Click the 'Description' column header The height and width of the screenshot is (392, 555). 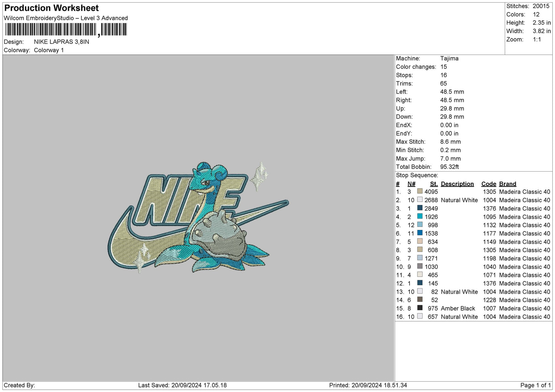457,184
